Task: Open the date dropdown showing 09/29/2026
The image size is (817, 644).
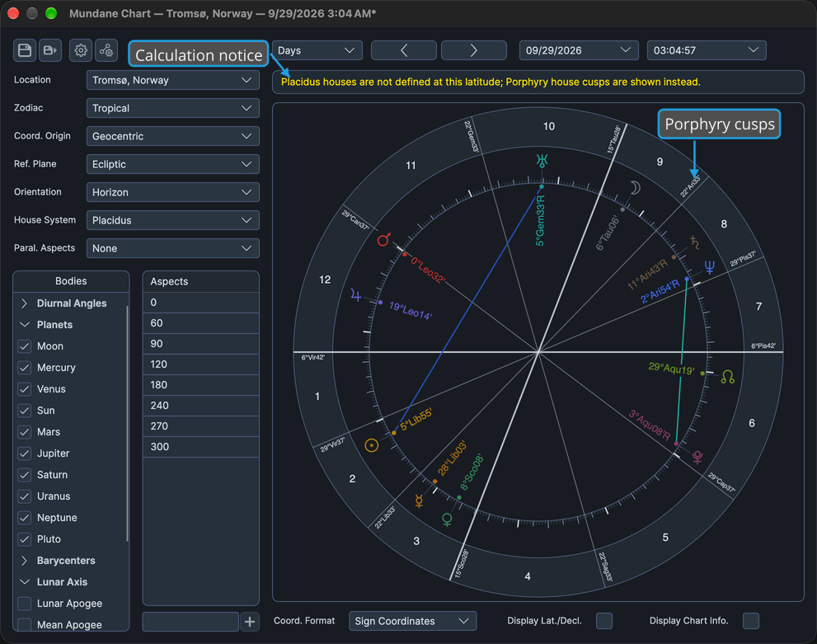Action: (x=579, y=50)
